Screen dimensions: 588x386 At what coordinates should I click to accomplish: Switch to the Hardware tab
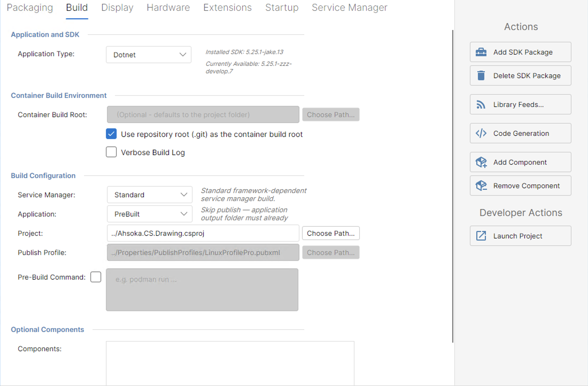(168, 7)
